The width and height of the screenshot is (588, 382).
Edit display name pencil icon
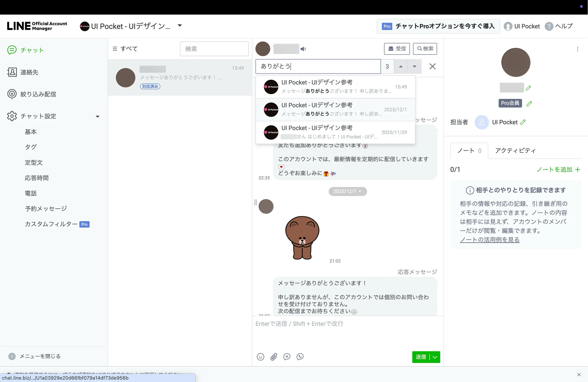529,88
